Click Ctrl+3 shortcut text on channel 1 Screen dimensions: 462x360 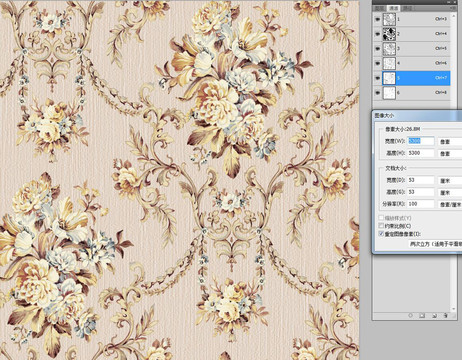441,19
